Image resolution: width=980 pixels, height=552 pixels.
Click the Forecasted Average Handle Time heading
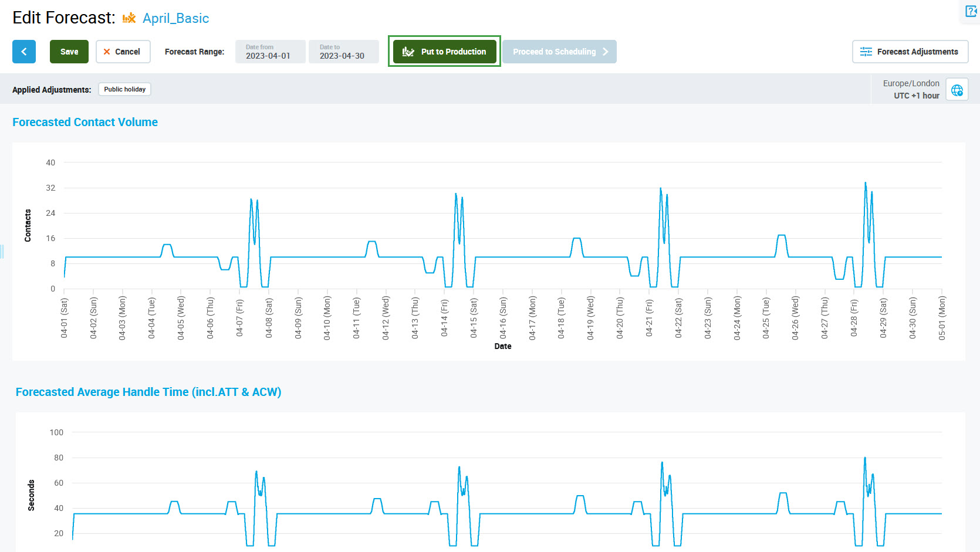click(148, 392)
